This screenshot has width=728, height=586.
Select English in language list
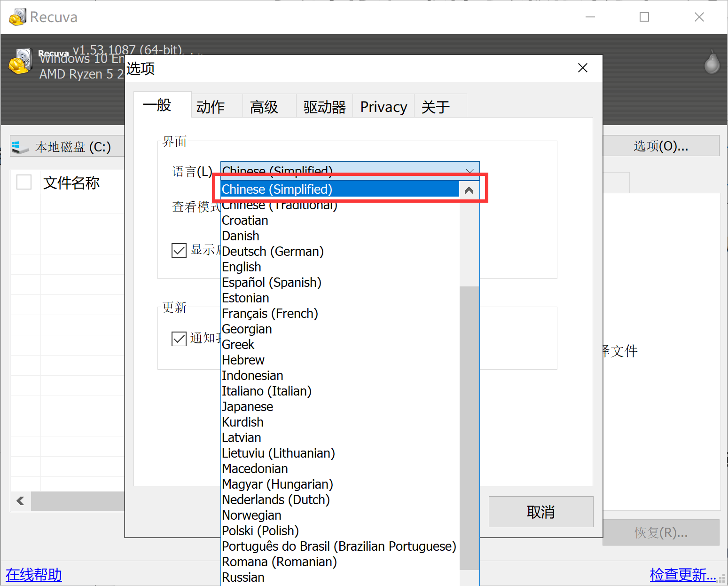pos(340,267)
